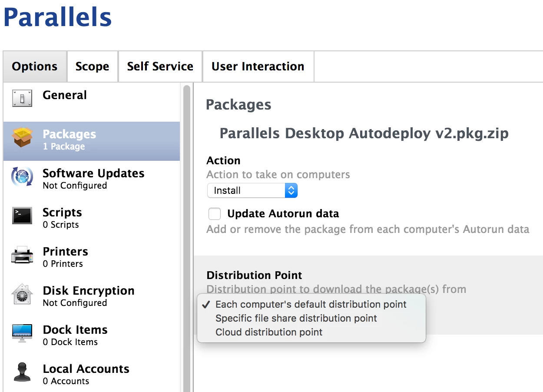The height and width of the screenshot is (392, 543).
Task: Click the 'Action to take on computers' text
Action: (278, 175)
